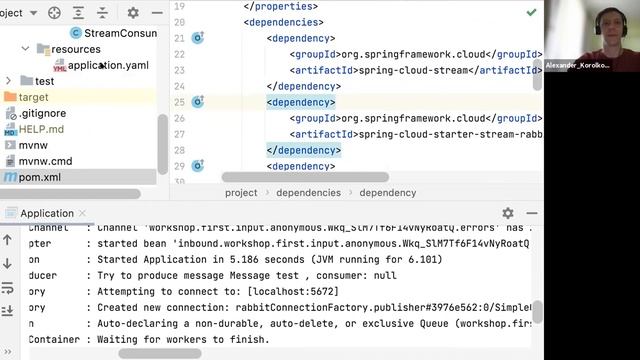
Task: Select the mvnw file
Action: click(26, 145)
